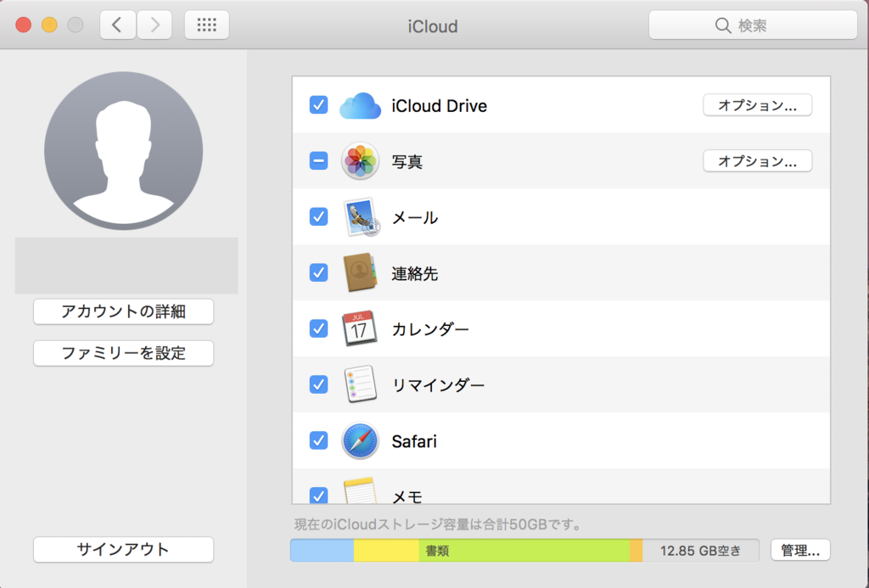This screenshot has height=588, width=869.
Task: Click the iCloud Drive label text
Action: pyautogui.click(x=440, y=106)
